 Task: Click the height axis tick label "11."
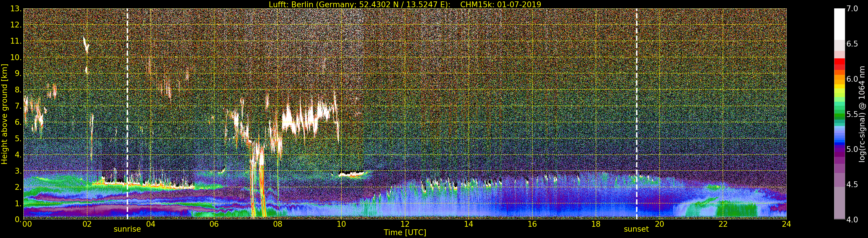tap(16, 41)
